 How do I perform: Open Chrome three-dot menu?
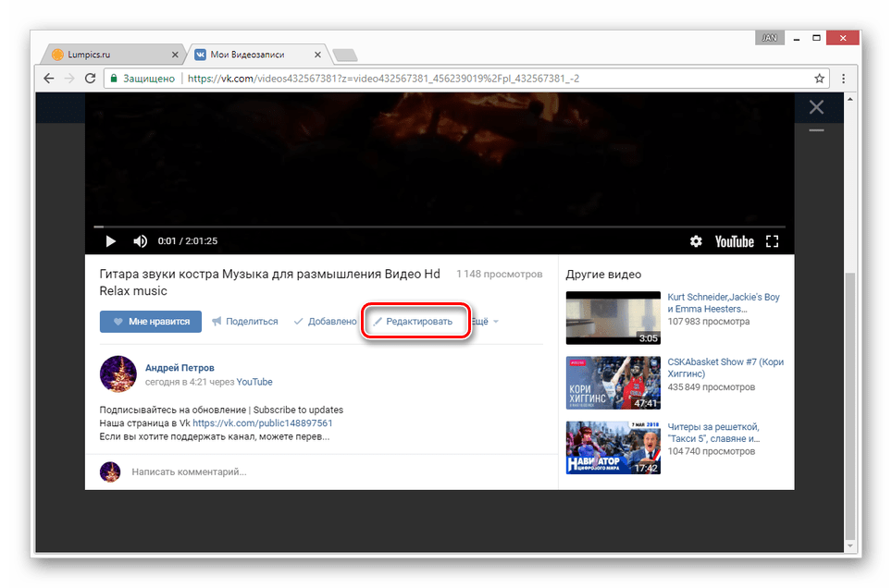[x=844, y=79]
